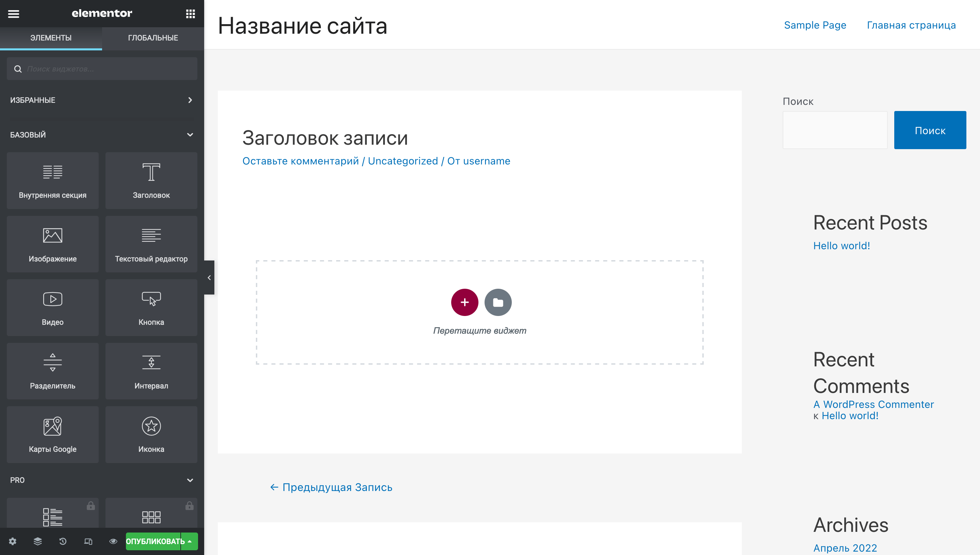Open publish options arrow next to ОПУБЛИКОВАТЬ
The image size is (980, 555).
(190, 541)
